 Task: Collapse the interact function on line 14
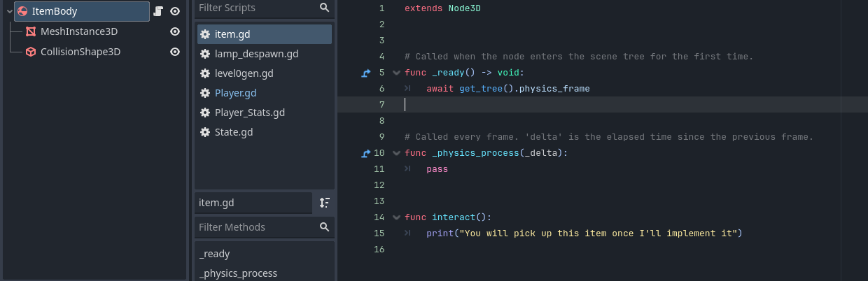[396, 217]
